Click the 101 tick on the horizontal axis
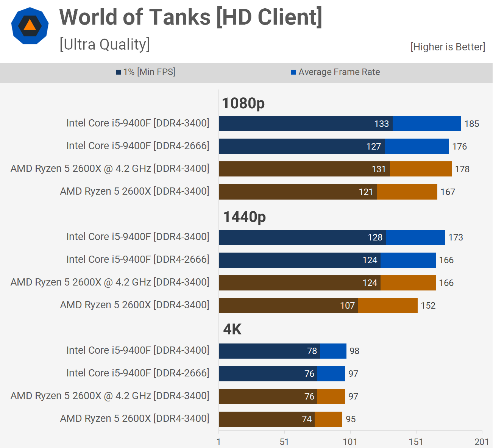Screen dimensions: 493x448 (x=350, y=442)
